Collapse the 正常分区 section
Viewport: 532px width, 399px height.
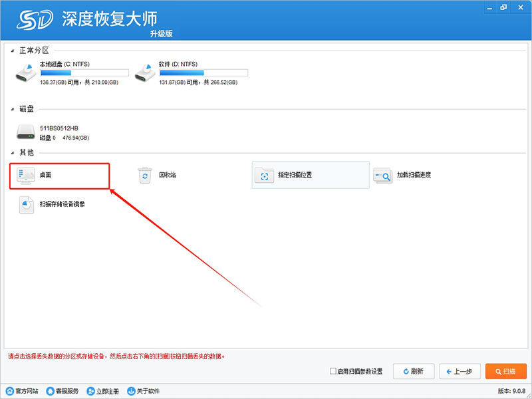(13, 51)
